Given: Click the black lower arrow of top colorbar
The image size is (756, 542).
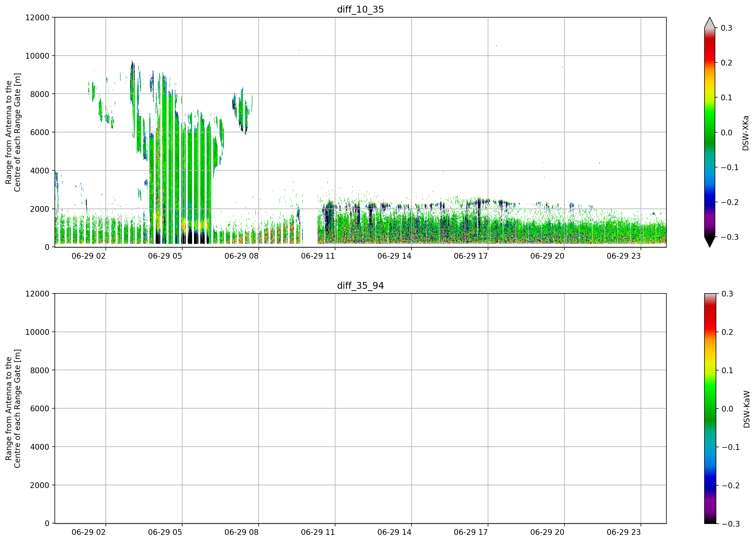Looking at the screenshot, I should tap(710, 242).
